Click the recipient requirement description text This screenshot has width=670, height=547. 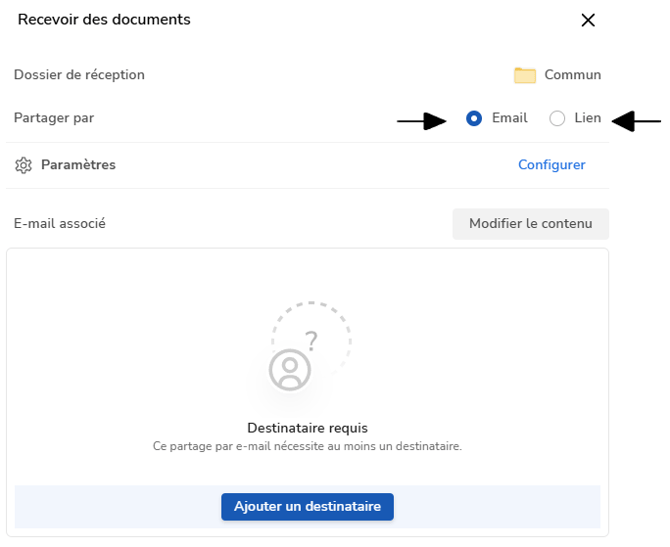coord(307,446)
